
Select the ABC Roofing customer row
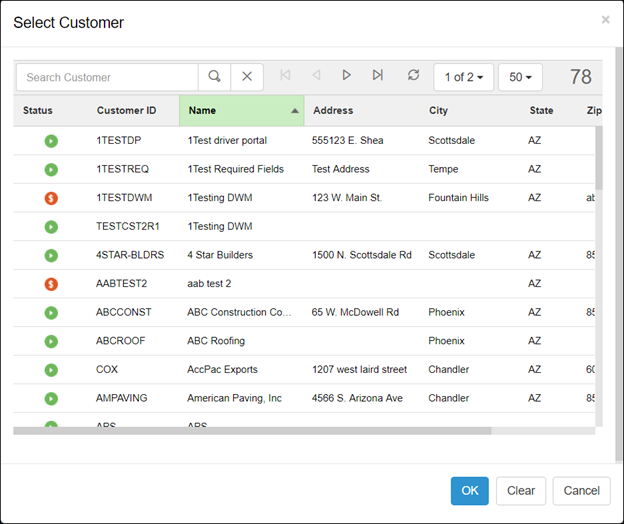pos(216,341)
